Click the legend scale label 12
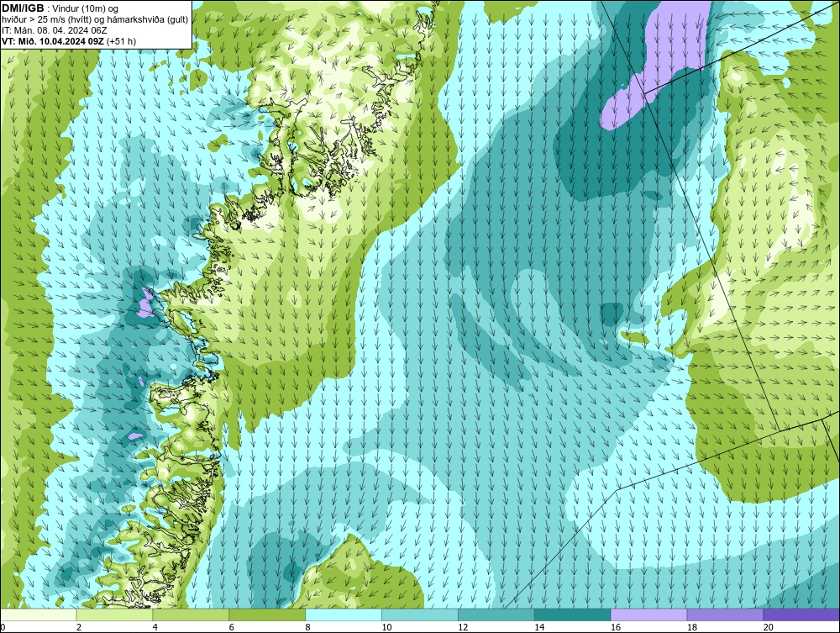Image resolution: width=840 pixels, height=633 pixels. coord(463,627)
